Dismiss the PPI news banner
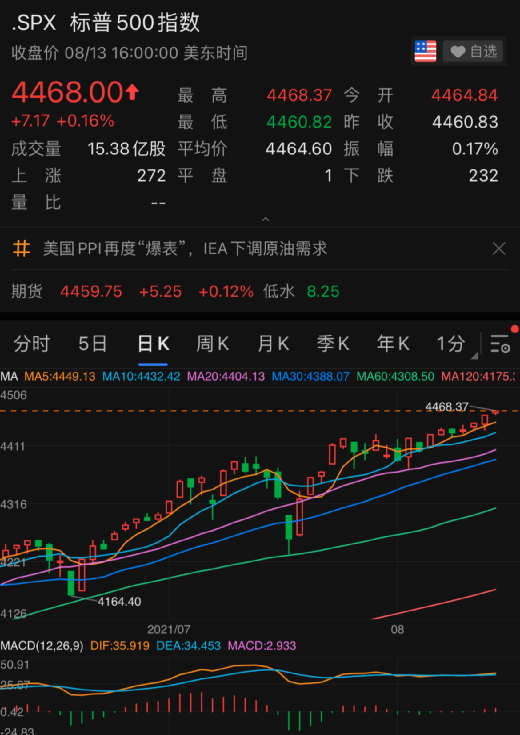Screen dimensions: 520x735 click(499, 248)
